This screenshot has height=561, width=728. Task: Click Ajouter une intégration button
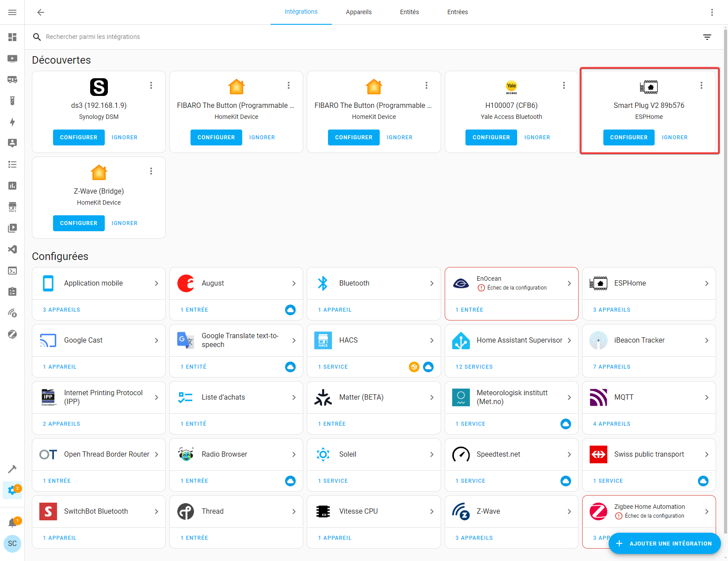(664, 543)
